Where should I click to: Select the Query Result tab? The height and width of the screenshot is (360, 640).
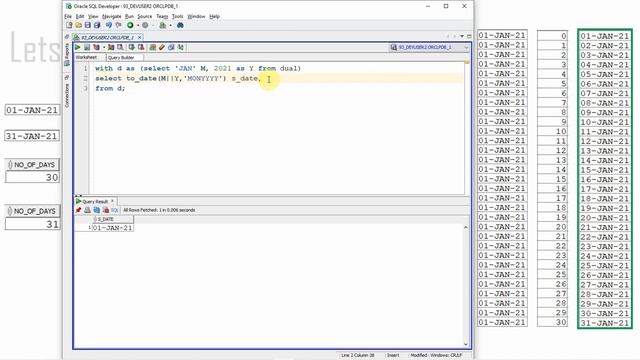95,201
